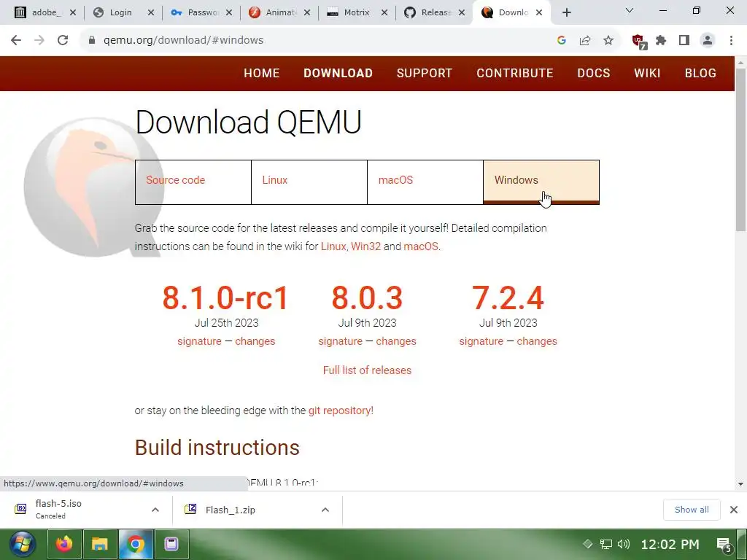Switch to the Animate tab

point(278,12)
